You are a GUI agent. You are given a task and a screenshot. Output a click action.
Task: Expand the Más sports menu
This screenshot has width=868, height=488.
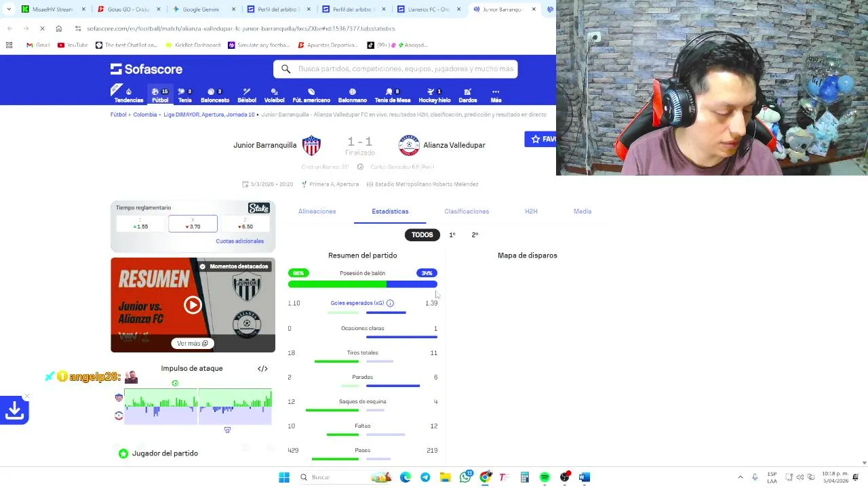(x=496, y=96)
